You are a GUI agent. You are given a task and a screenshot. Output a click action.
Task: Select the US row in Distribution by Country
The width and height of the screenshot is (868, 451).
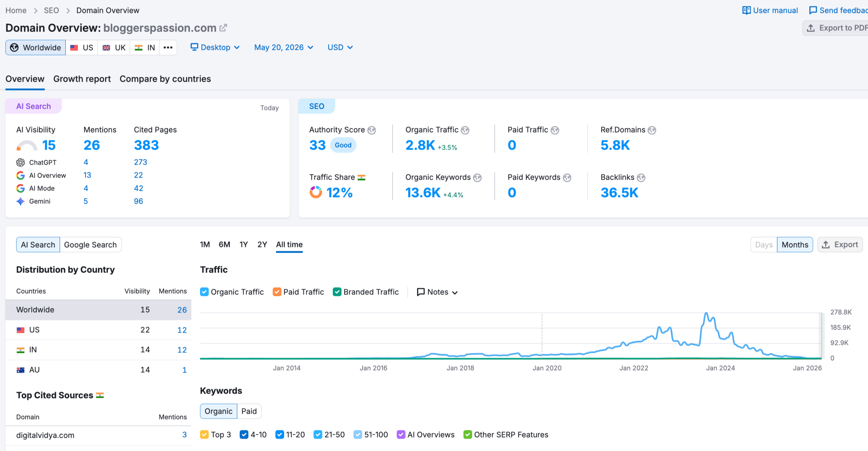[98, 330]
